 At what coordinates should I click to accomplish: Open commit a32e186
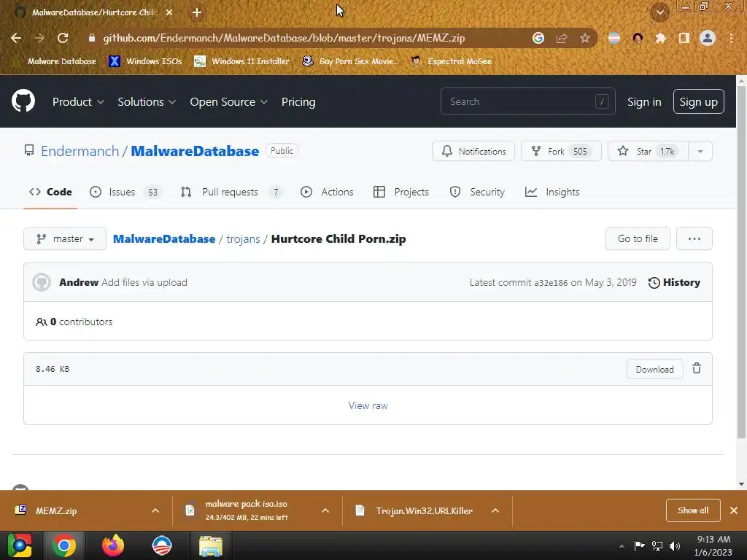[551, 283]
